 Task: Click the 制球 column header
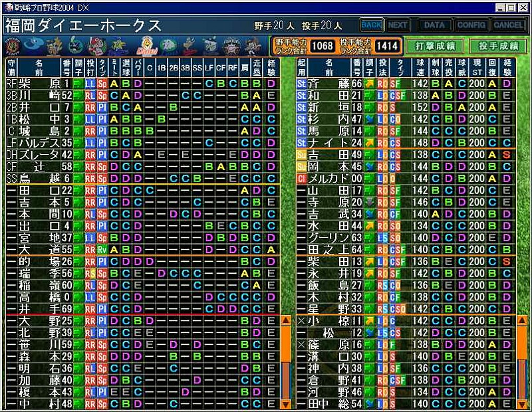[436, 68]
